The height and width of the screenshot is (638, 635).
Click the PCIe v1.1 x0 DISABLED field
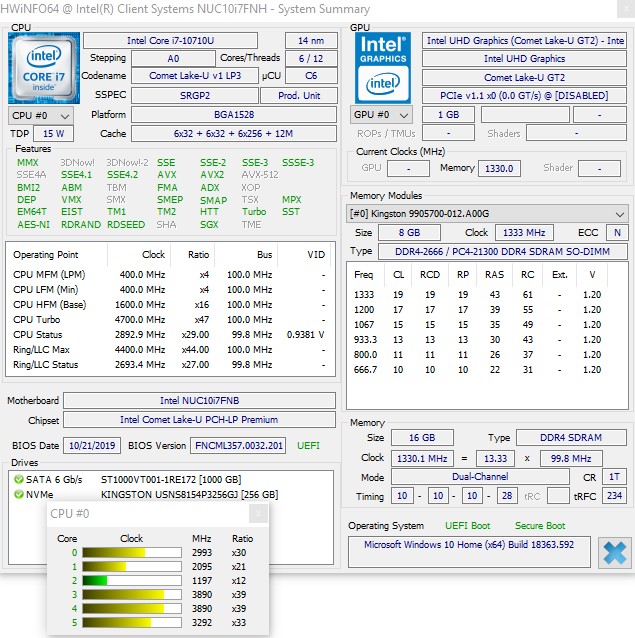click(524, 96)
